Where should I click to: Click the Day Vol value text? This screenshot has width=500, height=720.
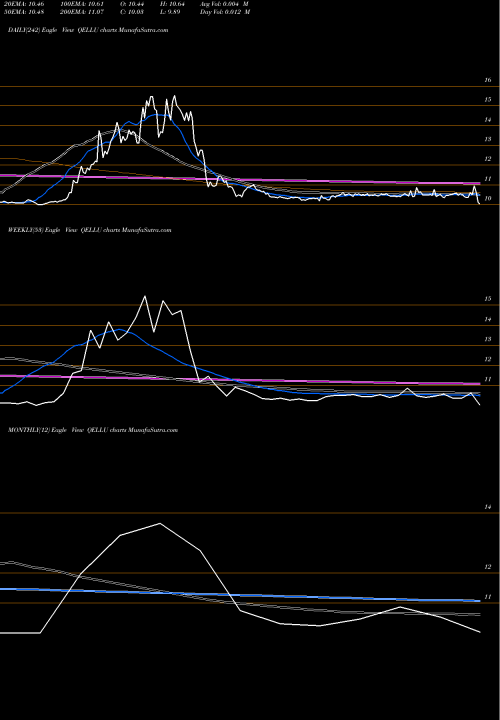tap(225, 12)
